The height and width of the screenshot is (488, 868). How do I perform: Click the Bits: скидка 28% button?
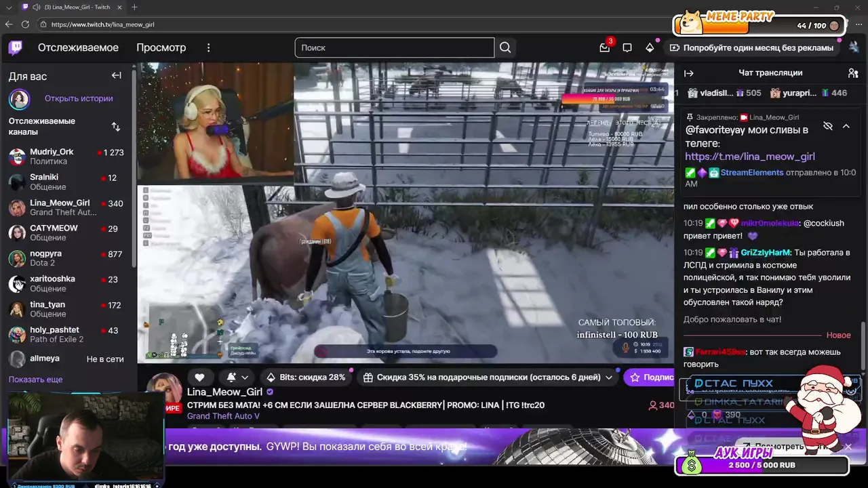306,377
